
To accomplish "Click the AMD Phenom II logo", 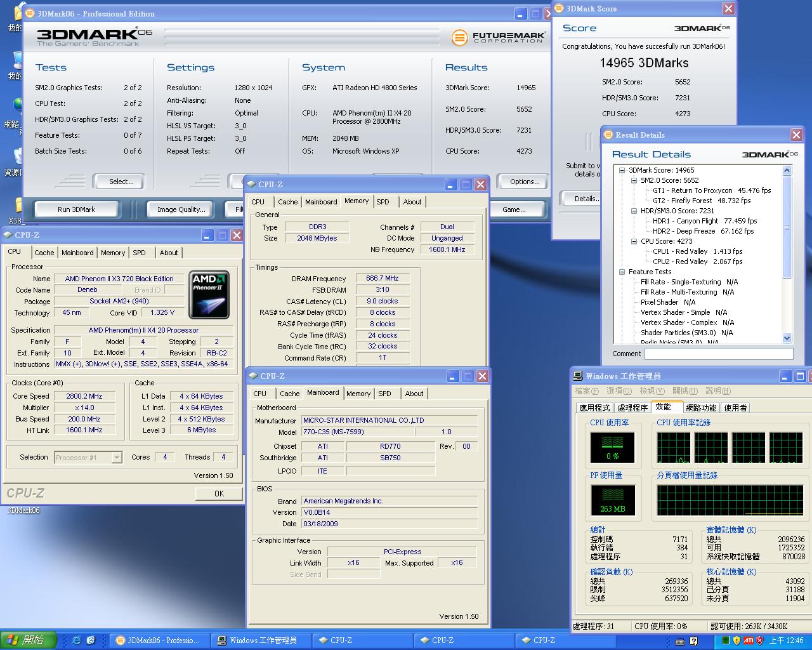I will click(210, 295).
